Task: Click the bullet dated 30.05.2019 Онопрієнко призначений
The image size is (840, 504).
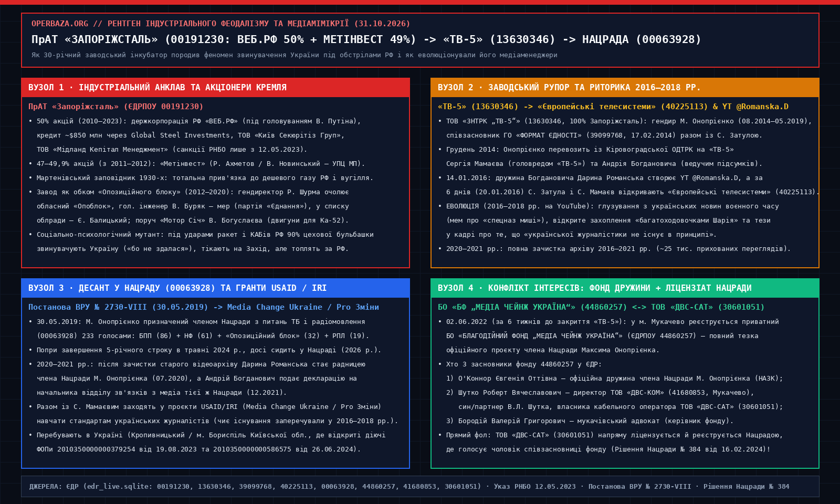Action: (x=196, y=322)
